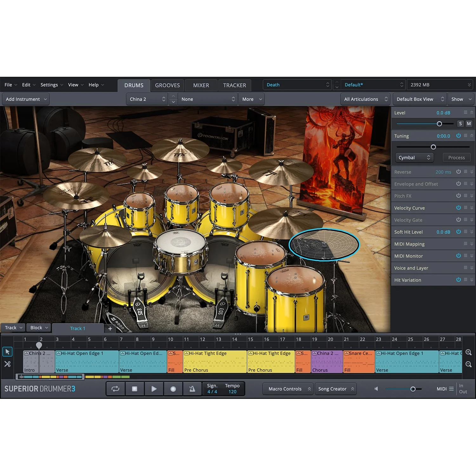
Task: Adjust the Level slider handle
Action: (439, 124)
